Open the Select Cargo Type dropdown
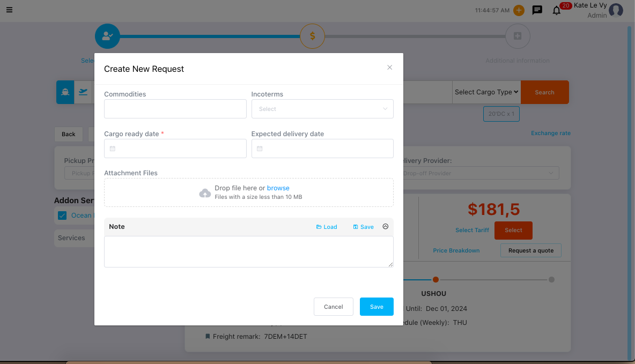This screenshot has height=364, width=635. (x=486, y=92)
